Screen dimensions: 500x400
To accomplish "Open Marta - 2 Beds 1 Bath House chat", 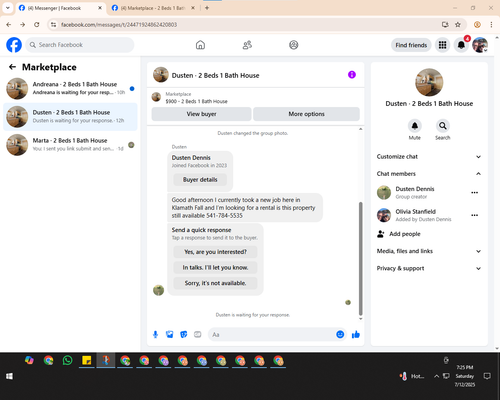I will pyautogui.click(x=70, y=145).
